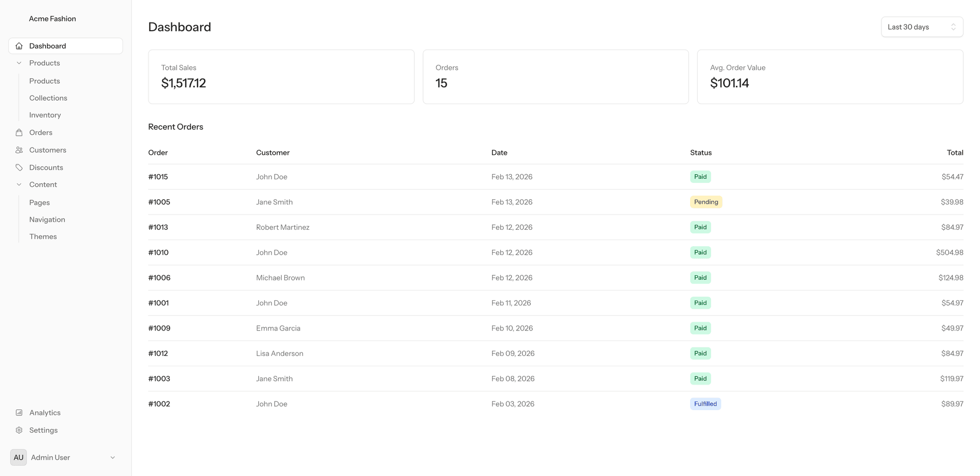Open the Navigation section

pos(47,219)
